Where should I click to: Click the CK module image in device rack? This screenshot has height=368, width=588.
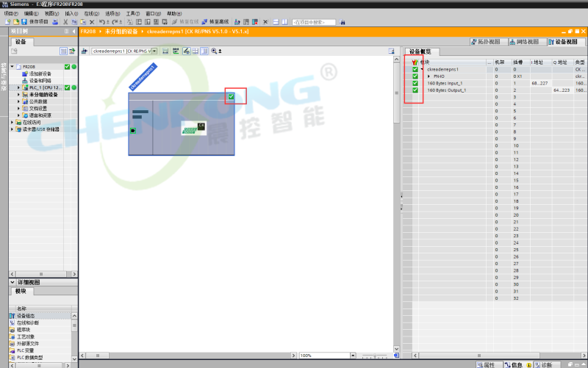coord(193,127)
